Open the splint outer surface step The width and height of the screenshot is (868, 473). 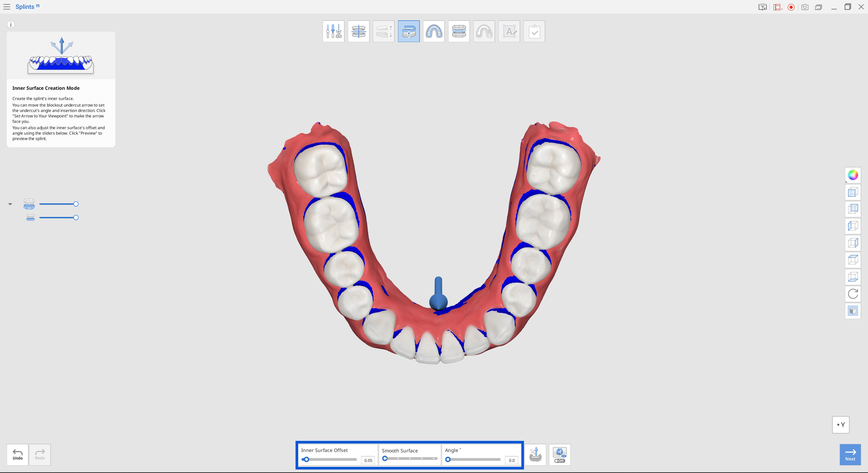click(x=459, y=31)
